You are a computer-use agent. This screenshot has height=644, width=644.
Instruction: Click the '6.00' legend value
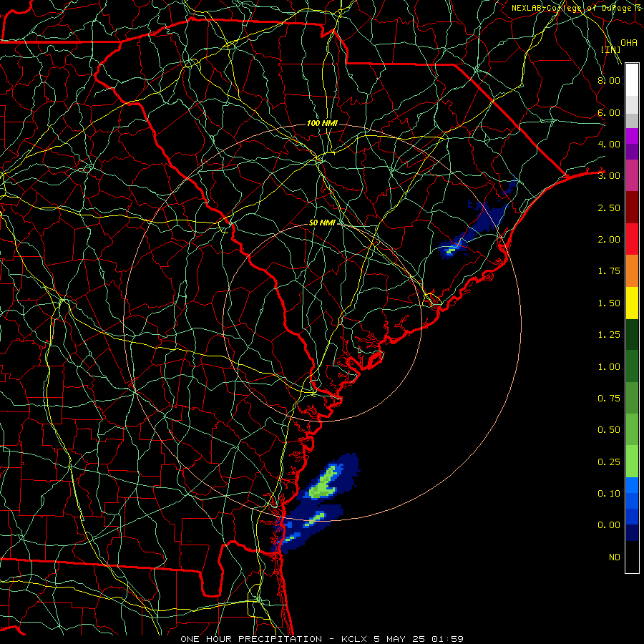(x=609, y=112)
